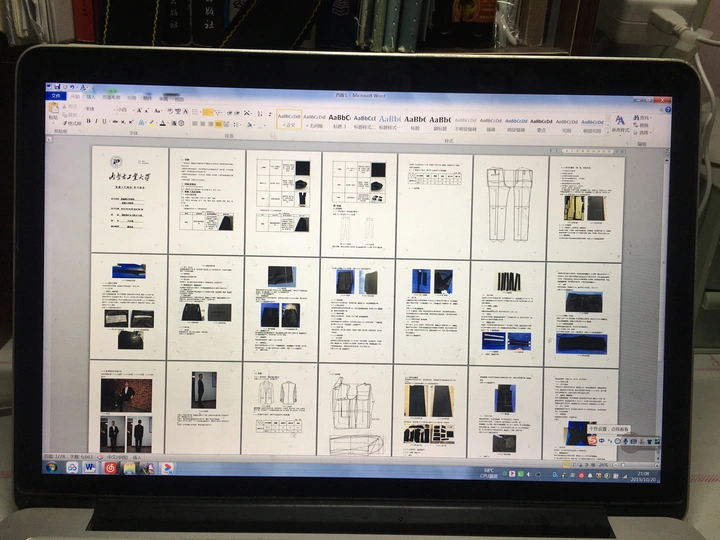The image size is (720, 540).
Task: Open the Change Styles menu
Action: click(x=621, y=122)
